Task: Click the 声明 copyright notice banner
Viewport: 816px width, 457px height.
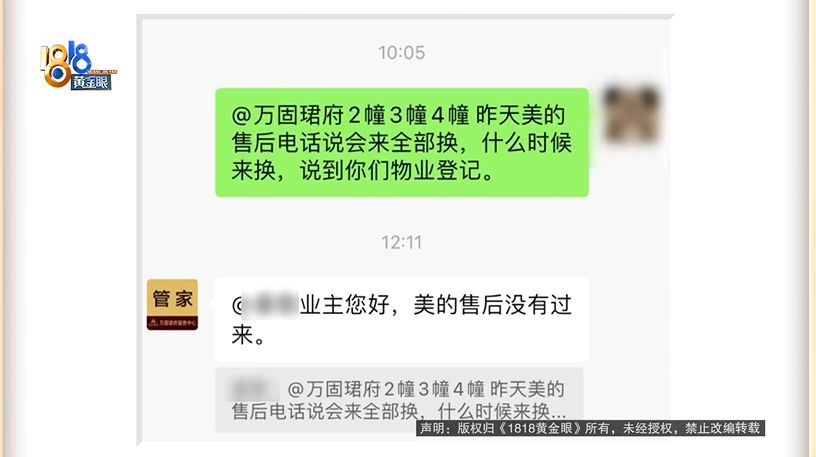Action: coord(590,428)
